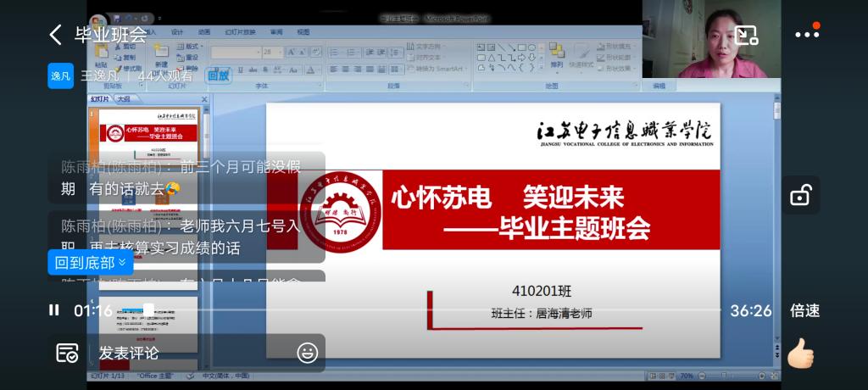Open the font size 28 combo box
868x390 pixels.
tap(273, 52)
